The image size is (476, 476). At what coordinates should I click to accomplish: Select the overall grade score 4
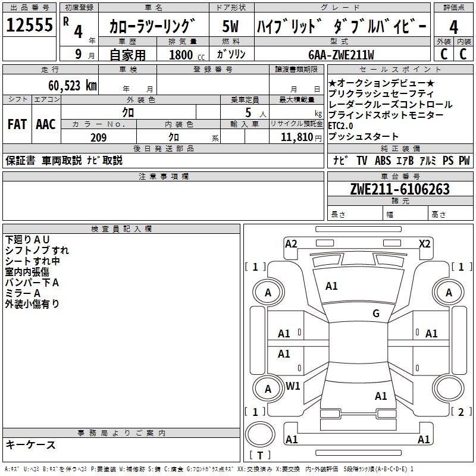453,26
